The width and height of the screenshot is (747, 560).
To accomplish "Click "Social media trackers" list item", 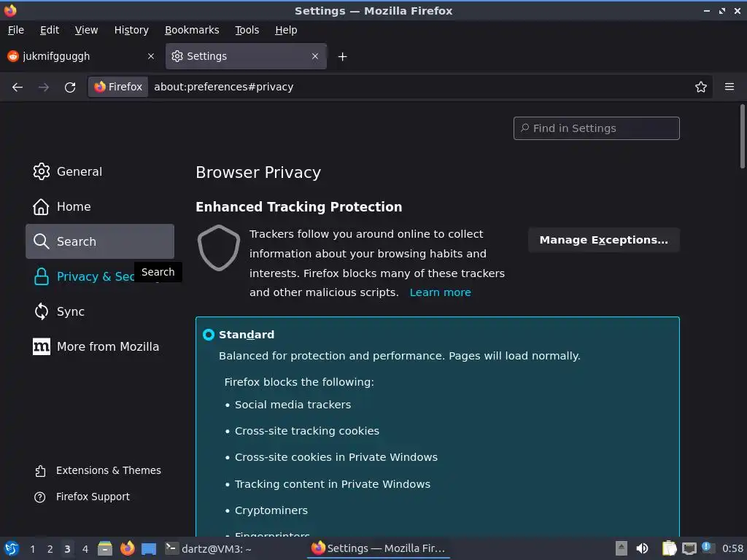I will click(293, 405).
